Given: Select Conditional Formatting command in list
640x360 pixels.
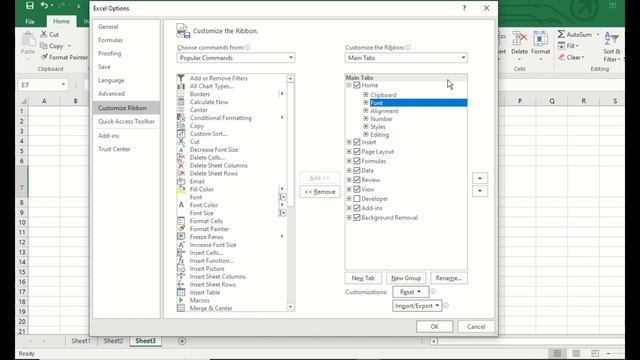Looking at the screenshot, I should click(220, 118).
